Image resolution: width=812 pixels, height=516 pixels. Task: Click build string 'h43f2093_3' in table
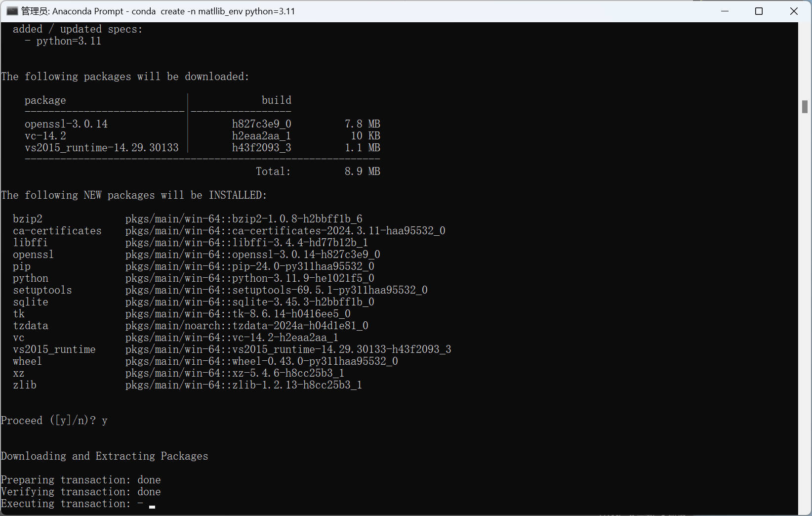(x=262, y=148)
